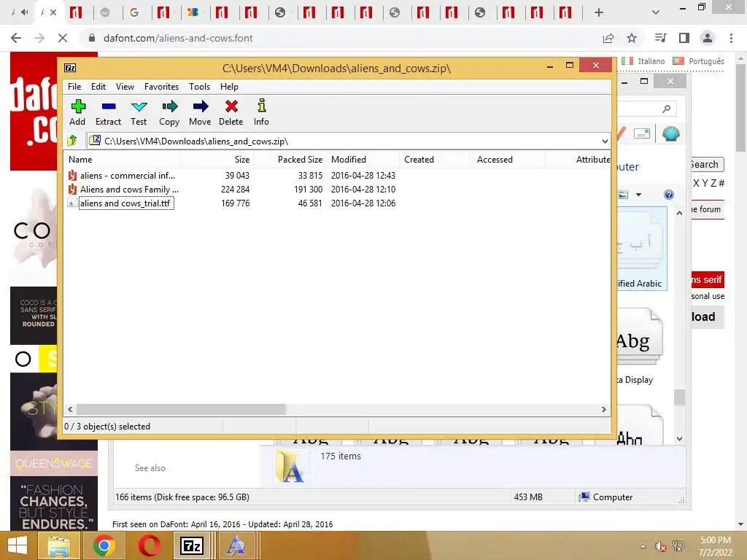Open File Explorer from the taskbar

[x=58, y=545]
